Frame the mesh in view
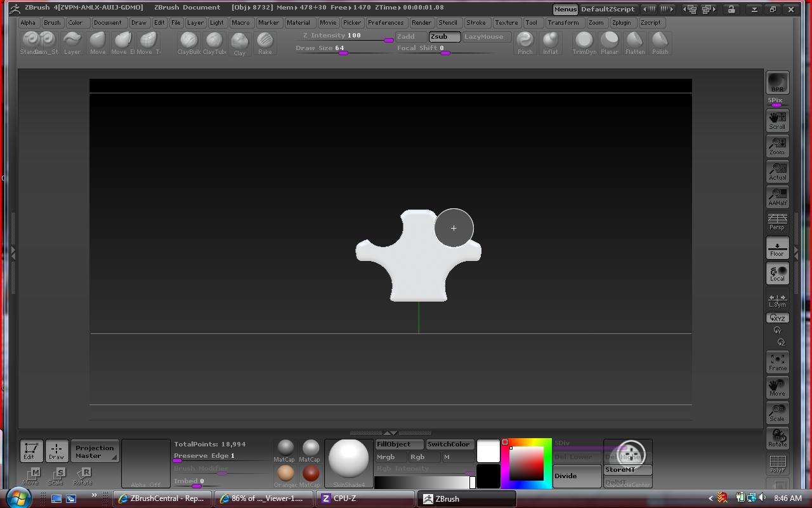Viewport: 812px width, 508px height. (x=778, y=362)
